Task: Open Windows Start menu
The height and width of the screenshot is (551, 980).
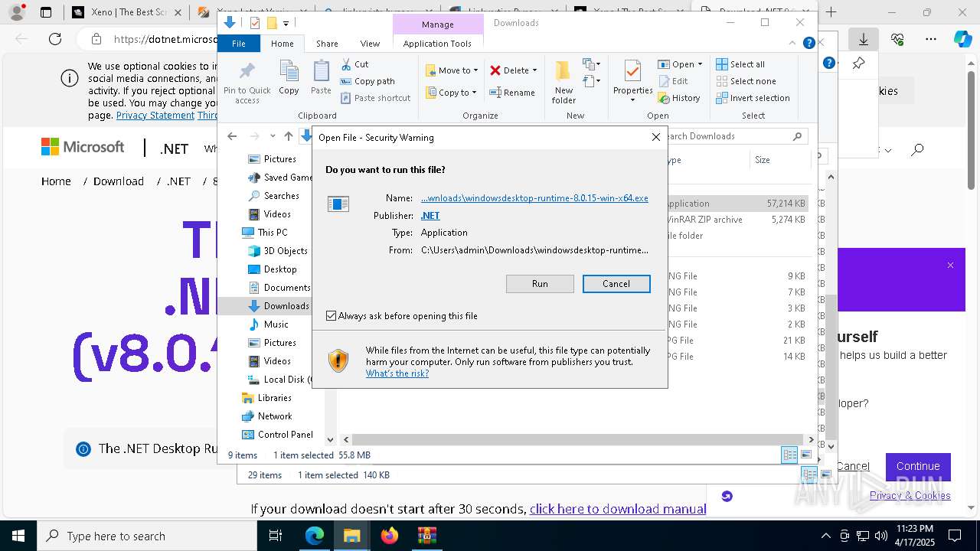Action: pyautogui.click(x=18, y=536)
